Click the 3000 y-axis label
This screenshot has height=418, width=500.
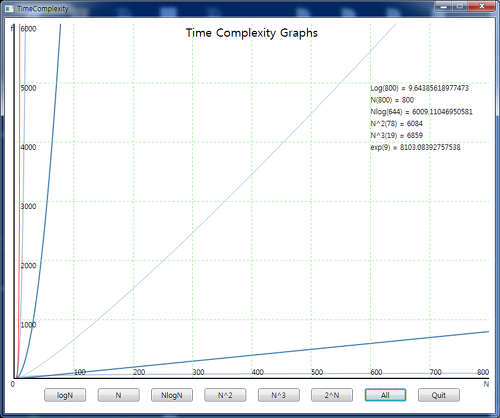pyautogui.click(x=28, y=206)
